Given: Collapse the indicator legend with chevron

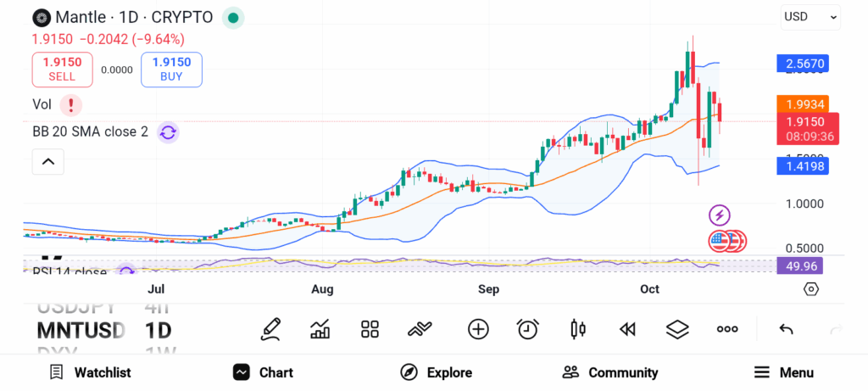Looking at the screenshot, I should pyautogui.click(x=48, y=161).
